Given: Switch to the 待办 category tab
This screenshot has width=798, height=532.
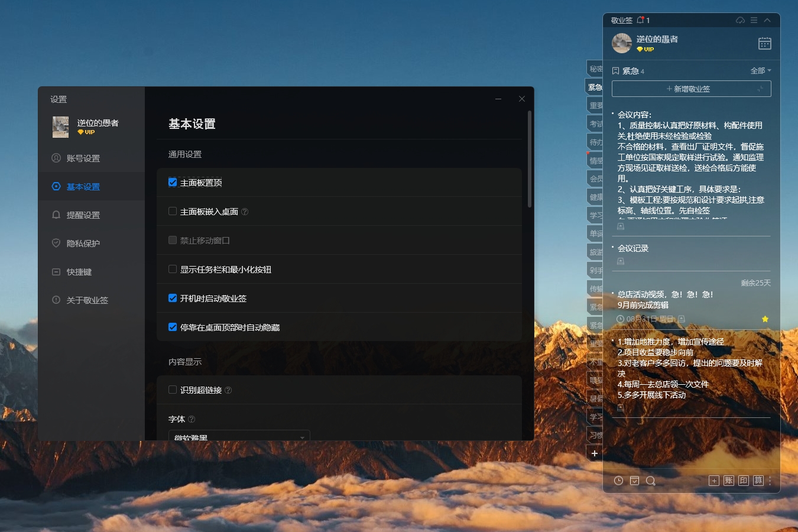Looking at the screenshot, I should tap(595, 142).
